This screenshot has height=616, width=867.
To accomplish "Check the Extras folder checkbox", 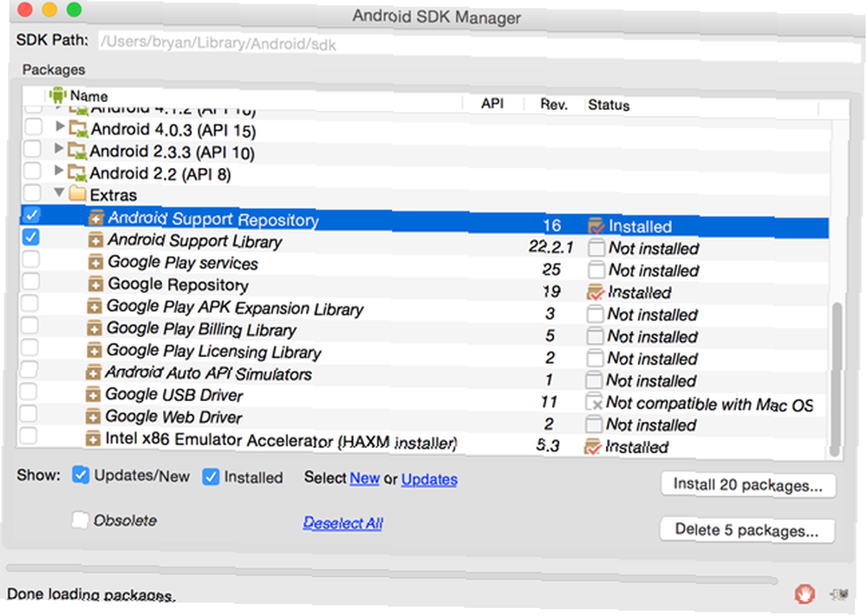I will click(x=32, y=193).
